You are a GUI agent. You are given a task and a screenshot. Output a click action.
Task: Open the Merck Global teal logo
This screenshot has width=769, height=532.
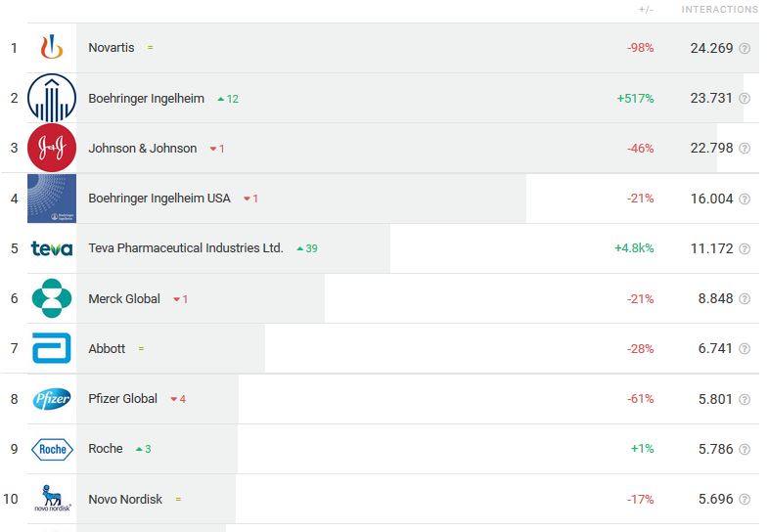click(52, 298)
